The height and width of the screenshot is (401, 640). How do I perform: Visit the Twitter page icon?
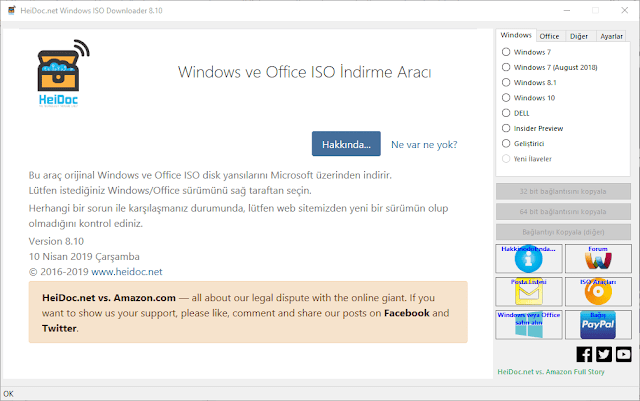(604, 354)
